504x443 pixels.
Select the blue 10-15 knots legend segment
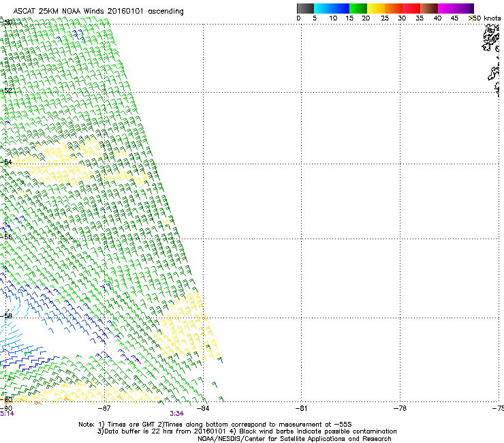point(341,8)
